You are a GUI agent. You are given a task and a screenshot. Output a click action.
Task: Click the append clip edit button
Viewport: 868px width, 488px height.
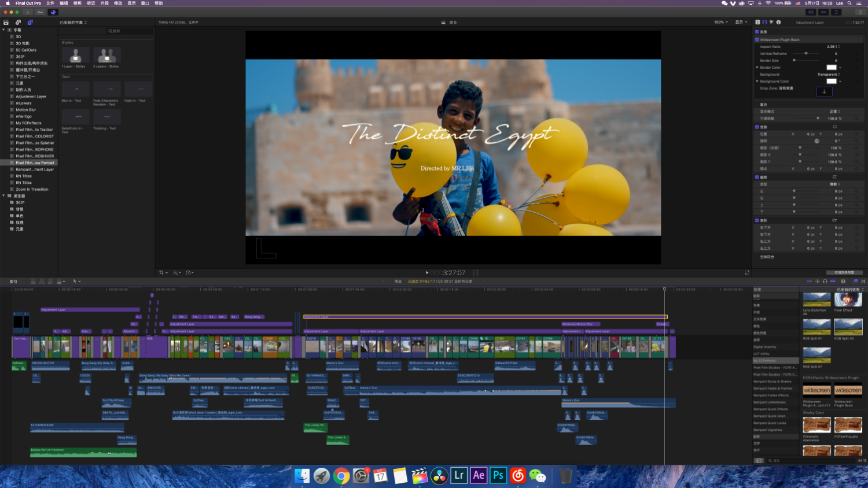[x=50, y=282]
